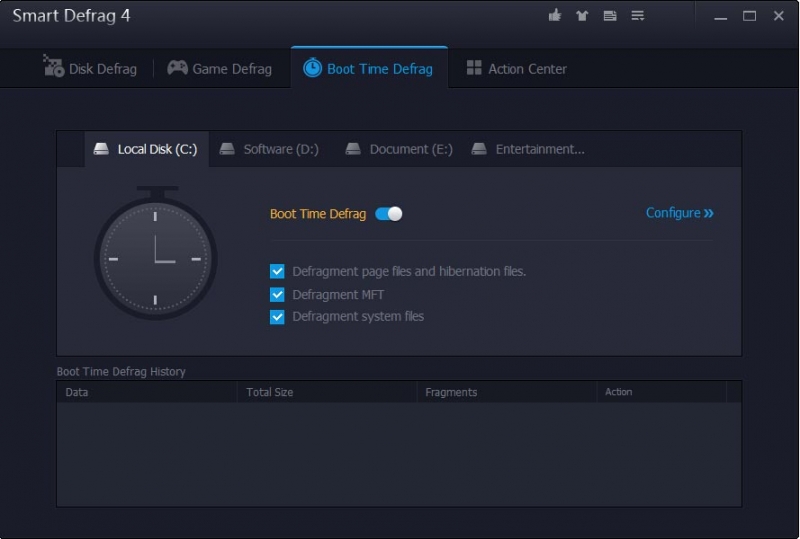Uncheck Defragment system files checkbox
Screen dimensions: 800x539
pyautogui.click(x=277, y=317)
